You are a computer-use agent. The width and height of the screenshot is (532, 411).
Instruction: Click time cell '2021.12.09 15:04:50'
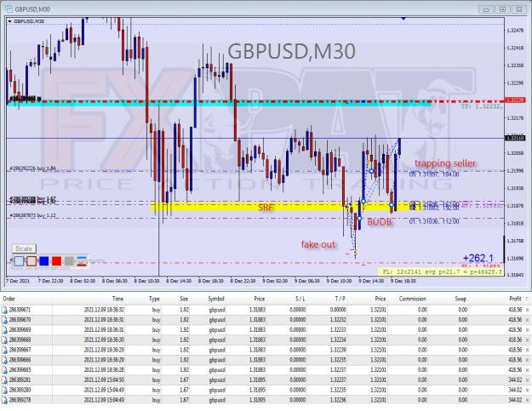[104, 380]
